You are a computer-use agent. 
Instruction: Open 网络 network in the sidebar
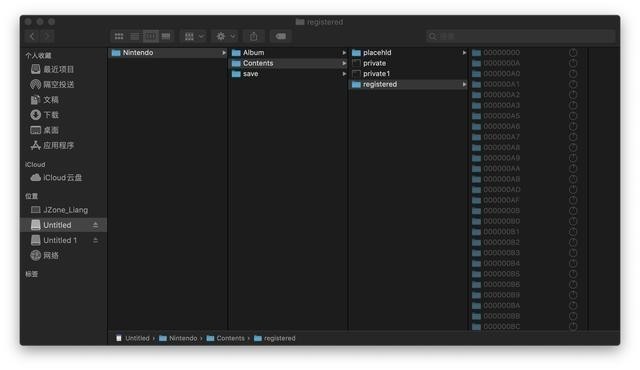45,255
